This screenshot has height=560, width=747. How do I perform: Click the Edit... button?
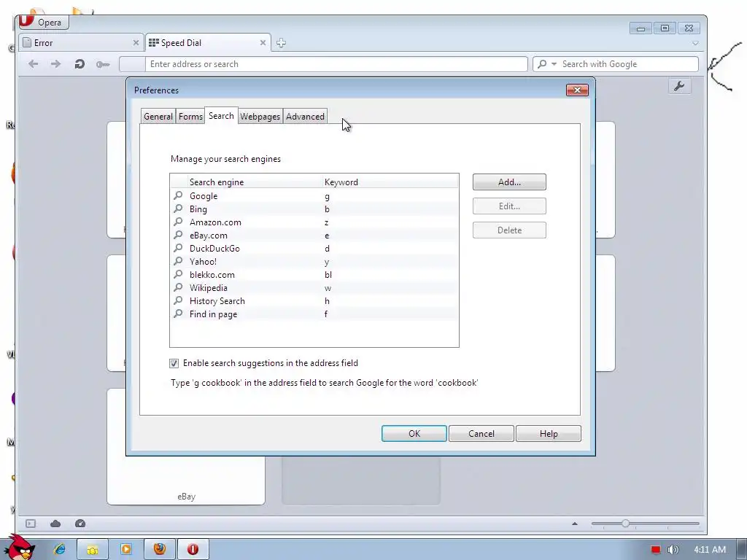[509, 206]
